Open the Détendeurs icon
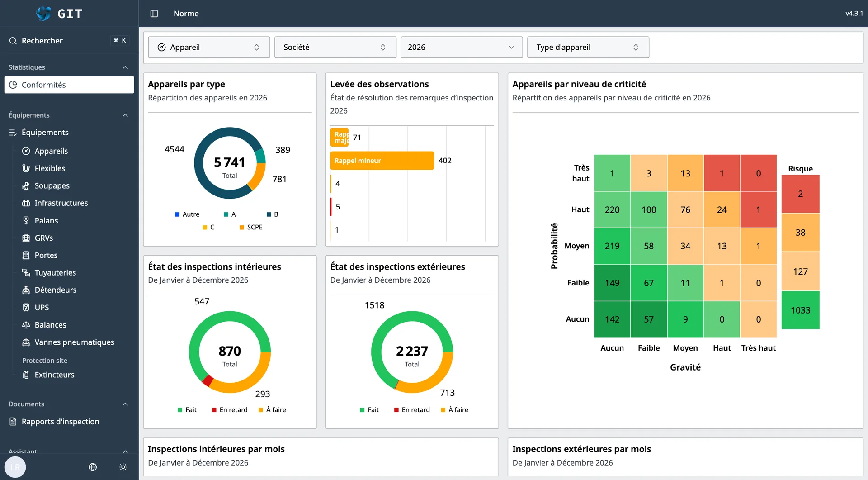The image size is (868, 480). 26,290
